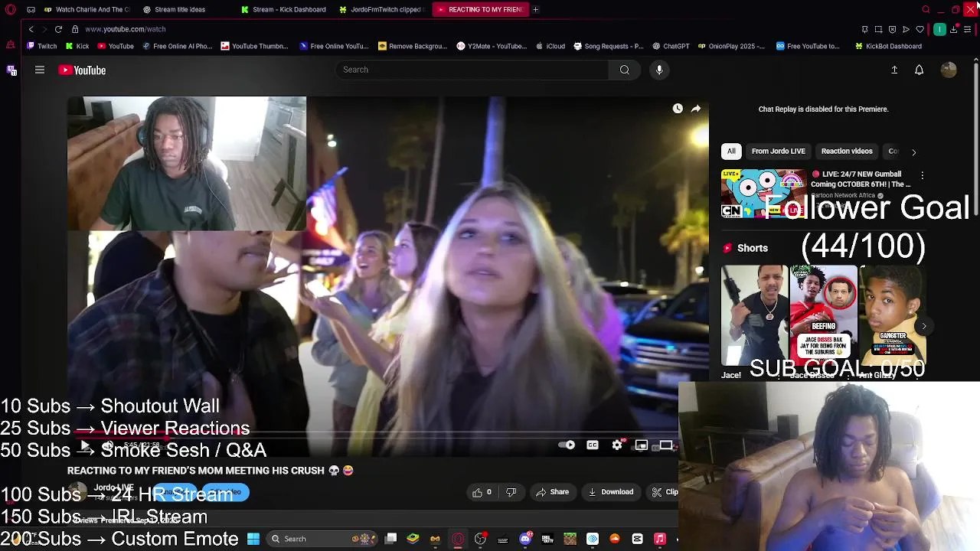The image size is (980, 551).
Task: Open the Windows Start button
Action: point(253,539)
